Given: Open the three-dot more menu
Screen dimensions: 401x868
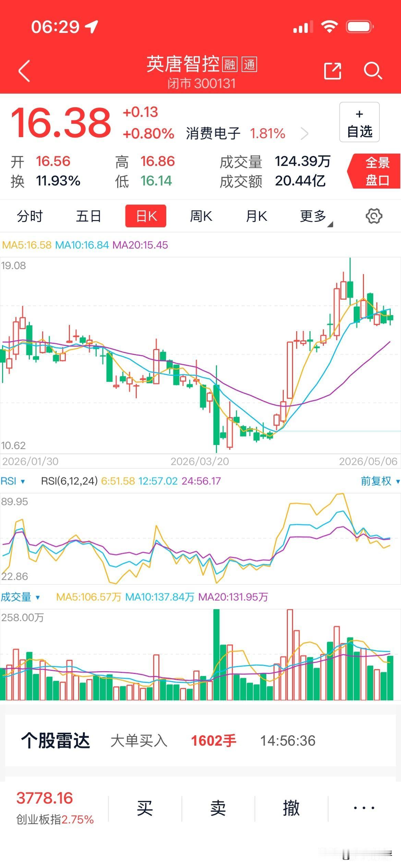Looking at the screenshot, I should point(364,809).
